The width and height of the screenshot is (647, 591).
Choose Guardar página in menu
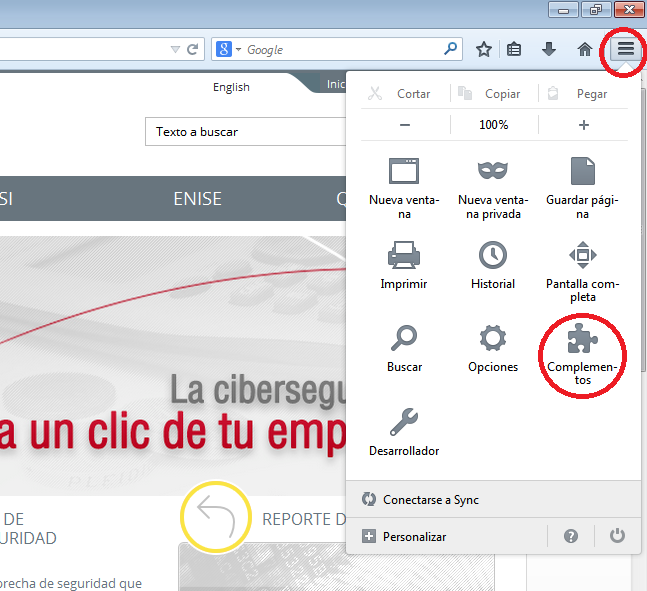tap(582, 172)
